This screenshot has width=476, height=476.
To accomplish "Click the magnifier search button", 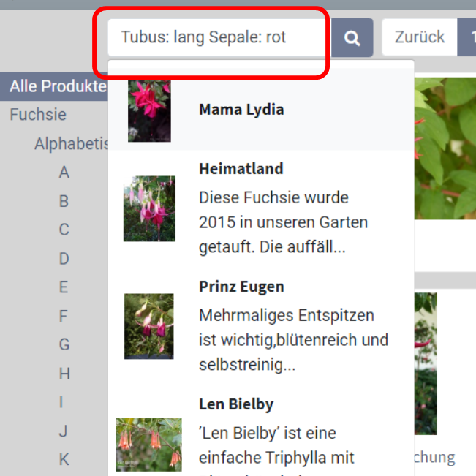I will (352, 38).
